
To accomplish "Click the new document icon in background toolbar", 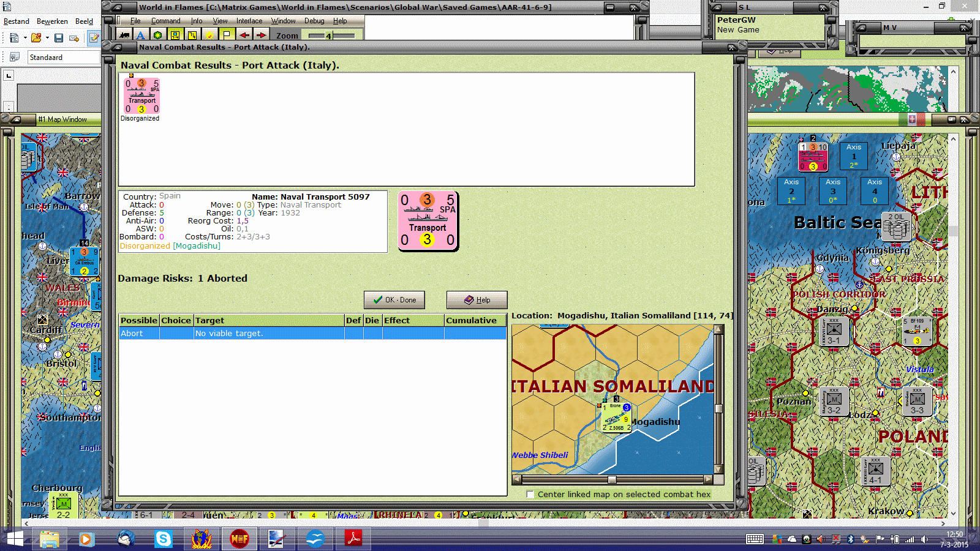I will 14,38.
